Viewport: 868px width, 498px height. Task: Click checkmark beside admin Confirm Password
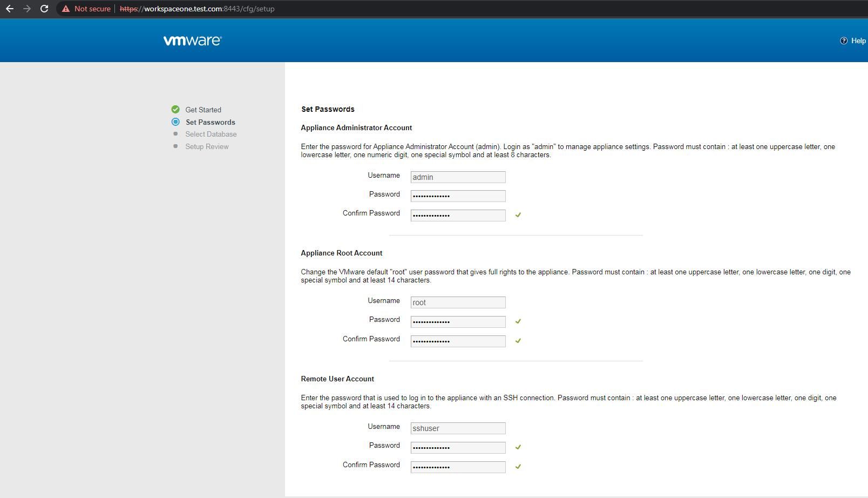pyautogui.click(x=518, y=215)
